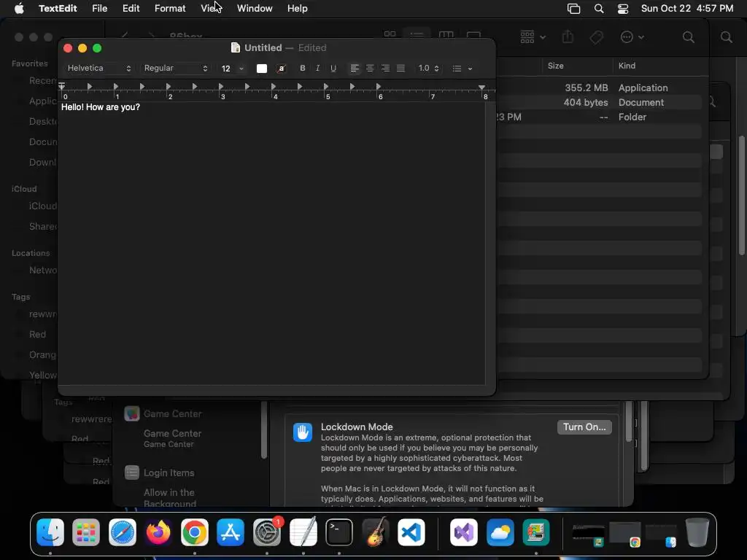The height and width of the screenshot is (560, 747).
Task: Sort Finder list by Size column
Action: click(x=555, y=66)
